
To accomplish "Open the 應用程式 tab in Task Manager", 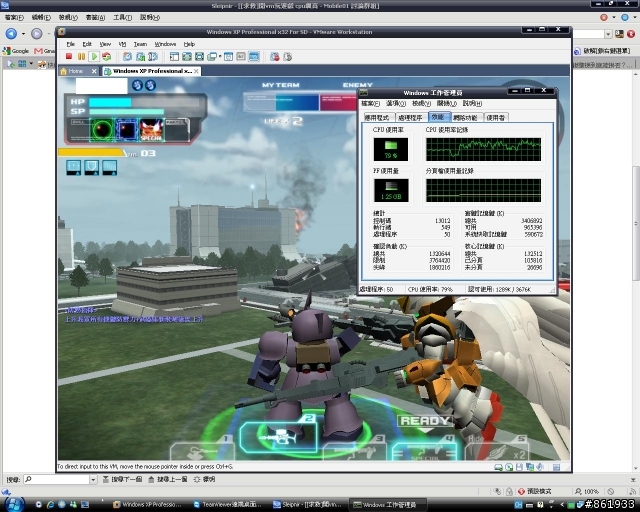I will tap(378, 118).
